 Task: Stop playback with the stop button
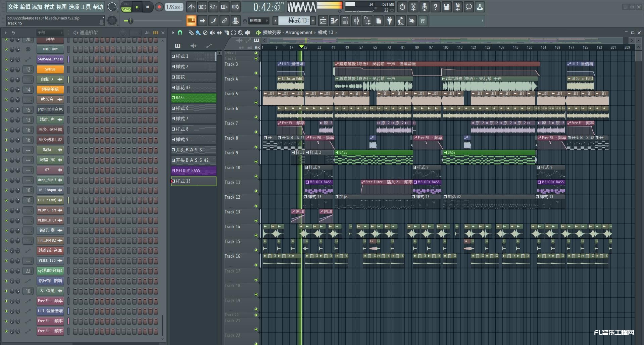148,7
